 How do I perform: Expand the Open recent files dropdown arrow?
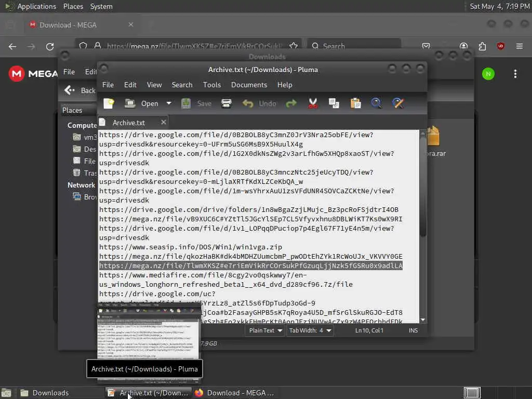point(169,103)
